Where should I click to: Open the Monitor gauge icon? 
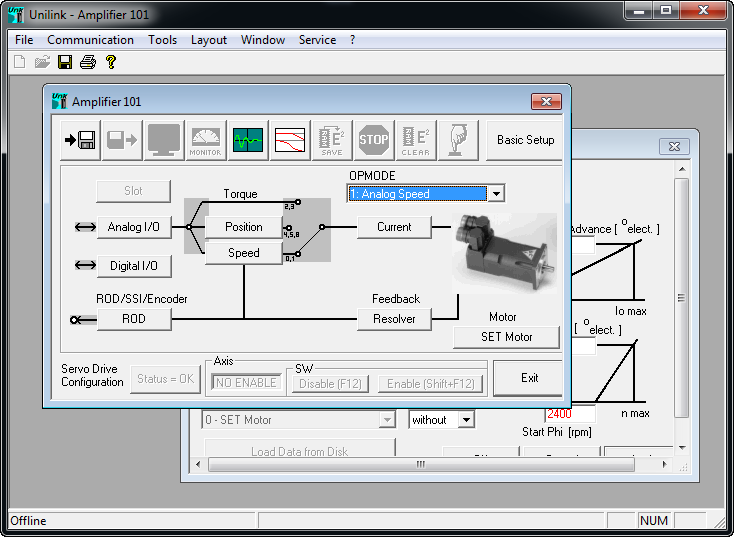pos(206,140)
